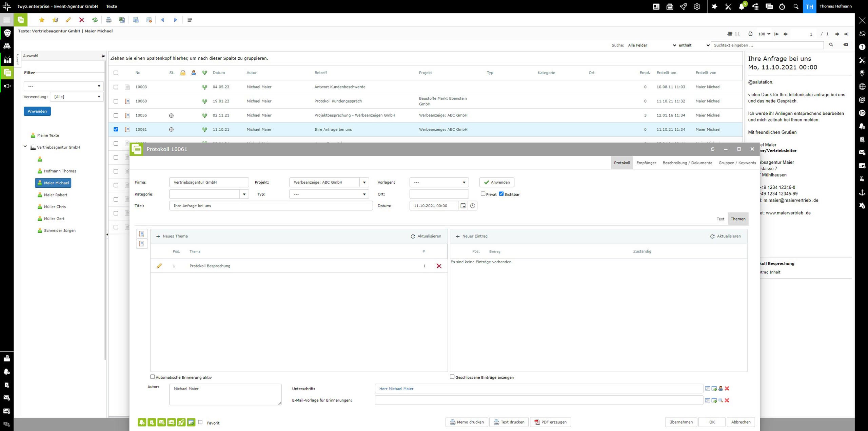
Task: Click the blue previous-record arrow in toolbar
Action: tap(162, 20)
